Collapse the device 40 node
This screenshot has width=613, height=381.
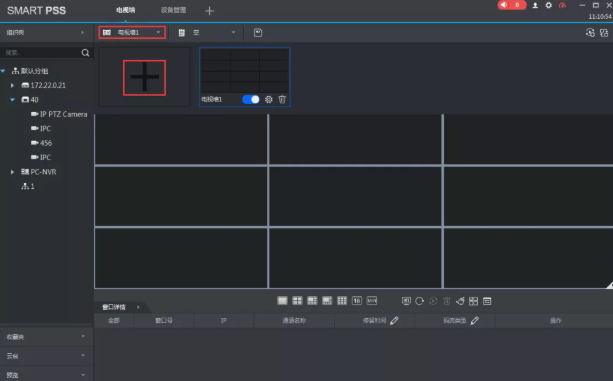[x=12, y=100]
